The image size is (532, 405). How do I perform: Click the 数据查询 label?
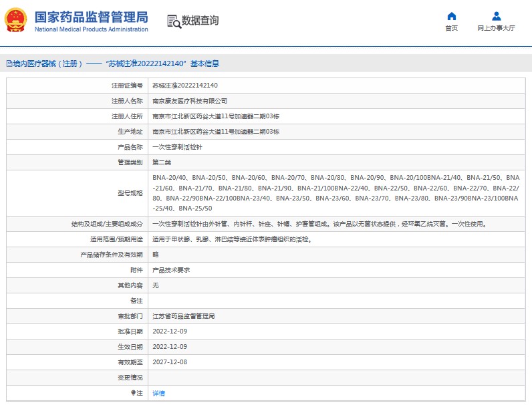[200, 20]
